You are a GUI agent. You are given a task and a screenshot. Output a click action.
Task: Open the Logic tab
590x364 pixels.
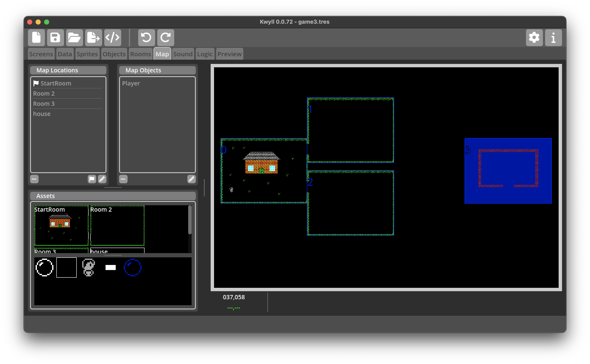click(205, 54)
